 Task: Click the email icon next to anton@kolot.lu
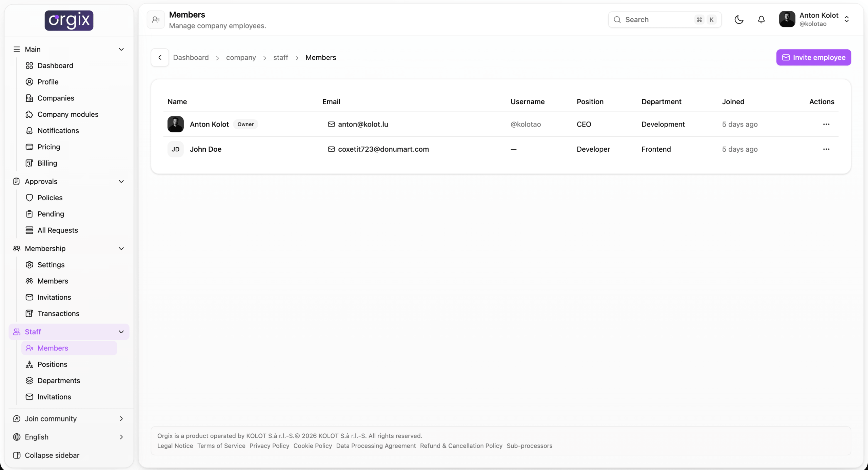pyautogui.click(x=331, y=124)
